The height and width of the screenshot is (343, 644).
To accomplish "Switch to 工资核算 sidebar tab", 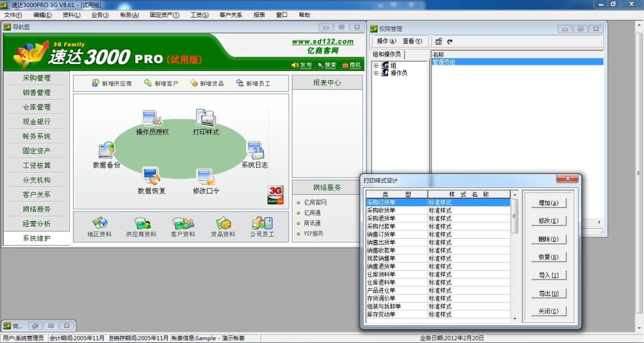I will [x=36, y=165].
